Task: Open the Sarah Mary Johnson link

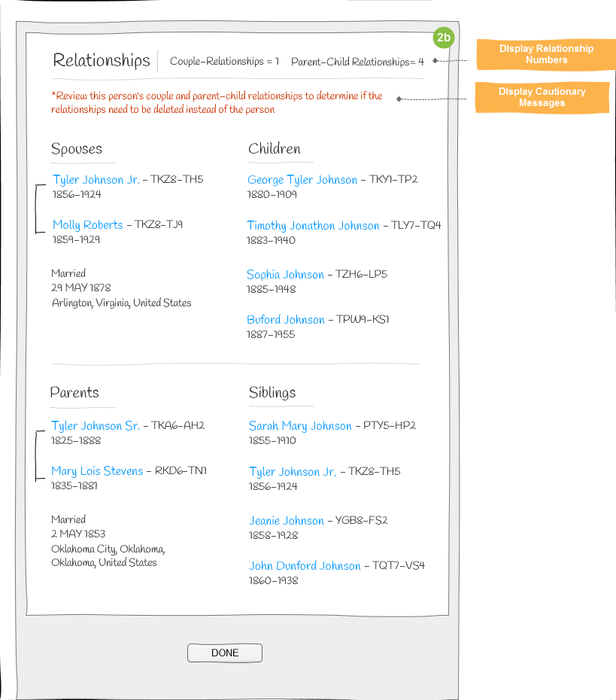Action: coord(300,426)
